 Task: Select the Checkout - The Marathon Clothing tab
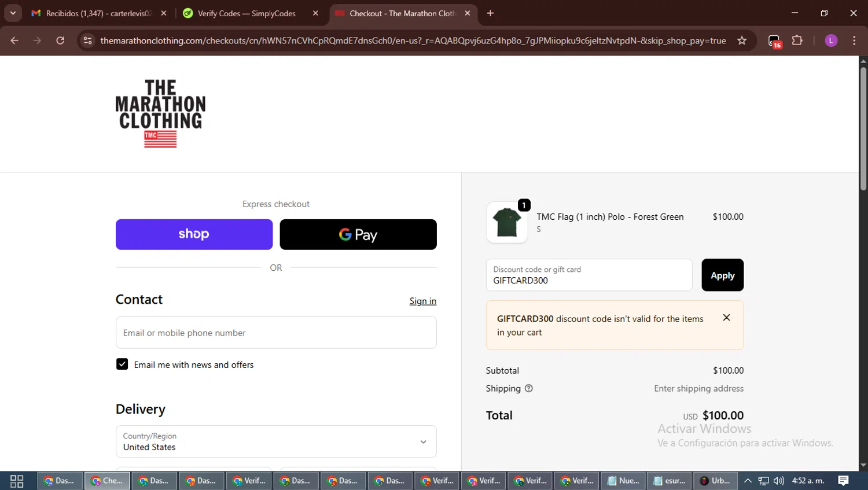point(403,13)
